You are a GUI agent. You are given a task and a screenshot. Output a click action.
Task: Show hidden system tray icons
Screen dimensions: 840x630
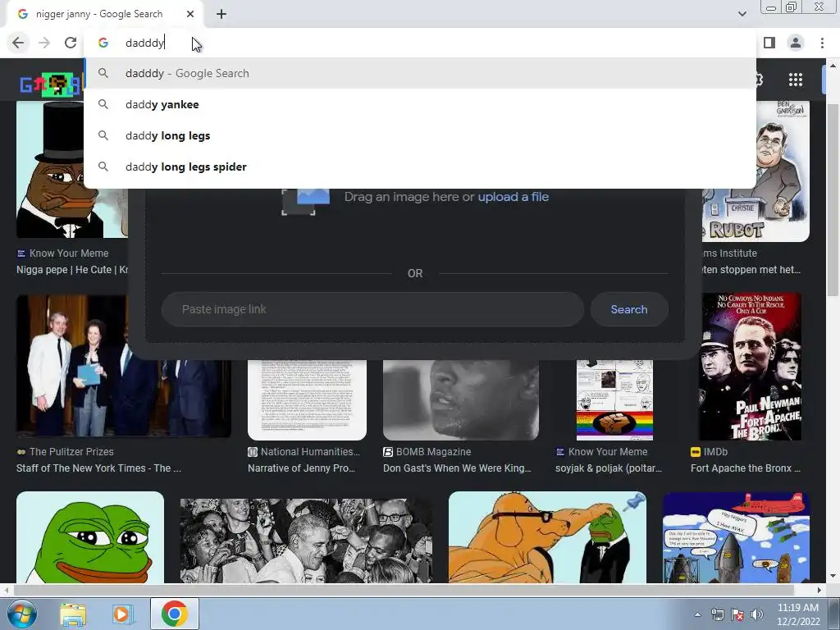pyautogui.click(x=697, y=614)
